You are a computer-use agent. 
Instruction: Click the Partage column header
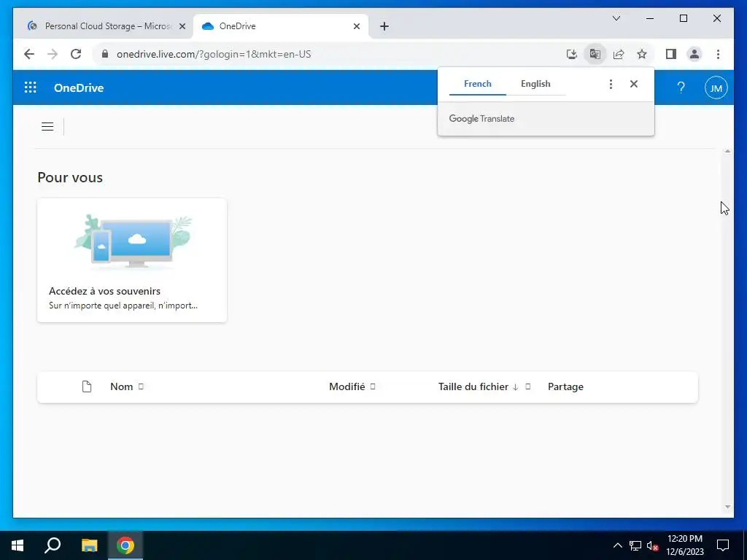pos(565,386)
